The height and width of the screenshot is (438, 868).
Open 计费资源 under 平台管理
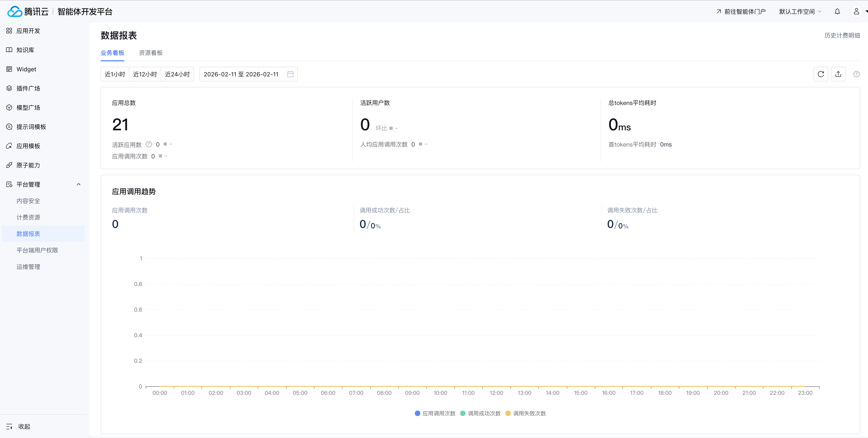point(28,217)
